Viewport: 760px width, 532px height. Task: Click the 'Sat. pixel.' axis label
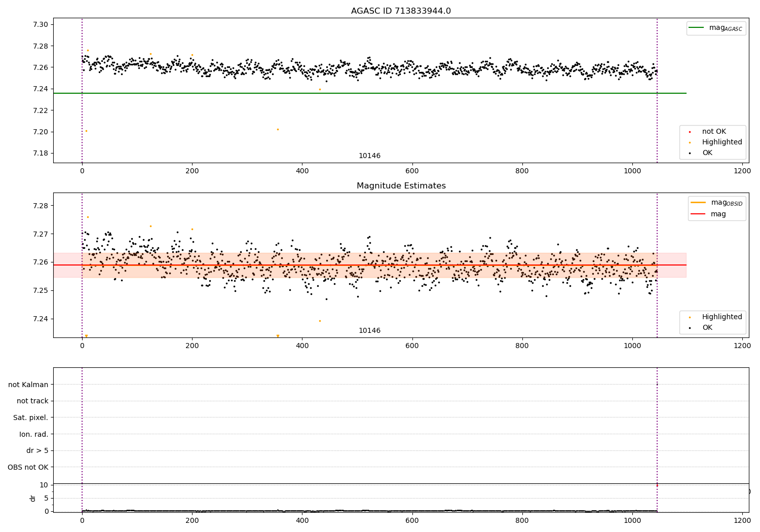tap(31, 418)
